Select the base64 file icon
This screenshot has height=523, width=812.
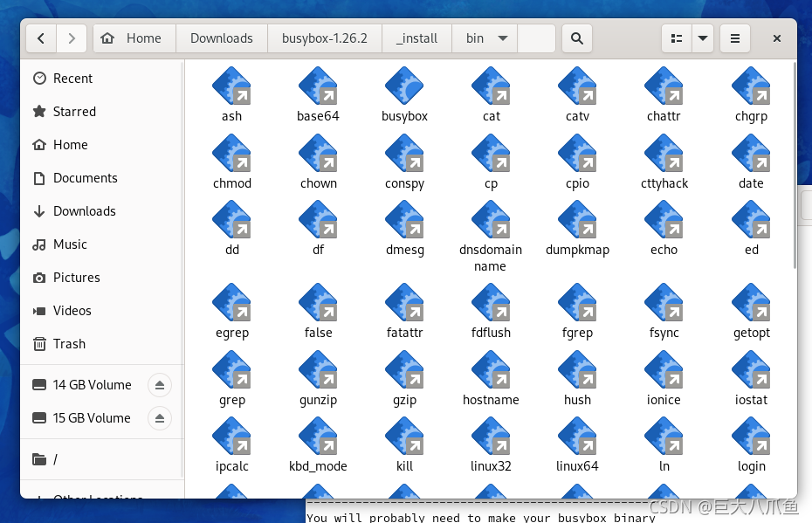(x=318, y=86)
